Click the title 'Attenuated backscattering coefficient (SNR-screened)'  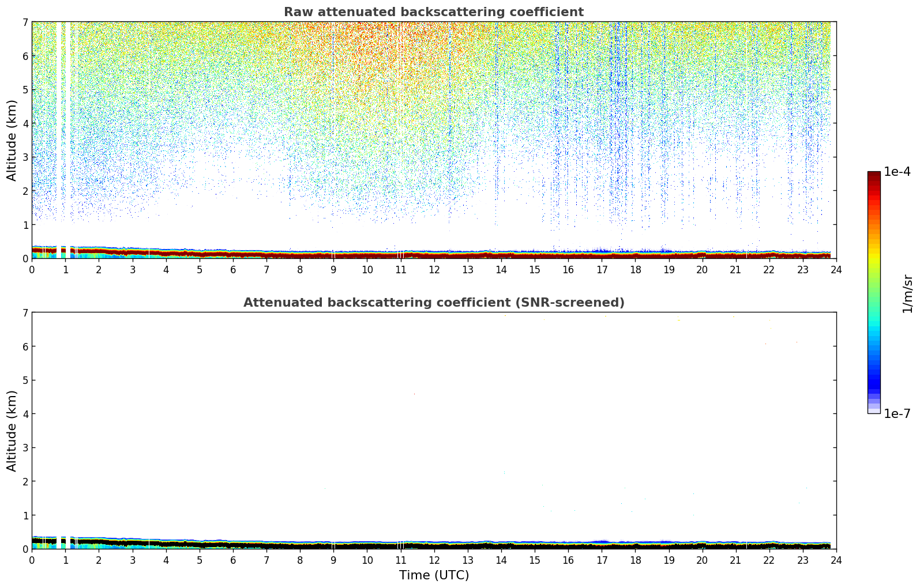pyautogui.click(x=434, y=303)
